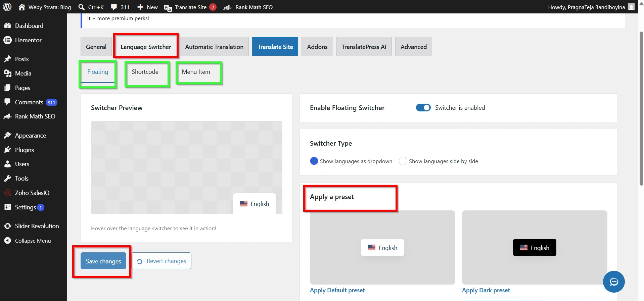Open the Automatic Translation tab
The width and height of the screenshot is (644, 301).
click(x=214, y=47)
